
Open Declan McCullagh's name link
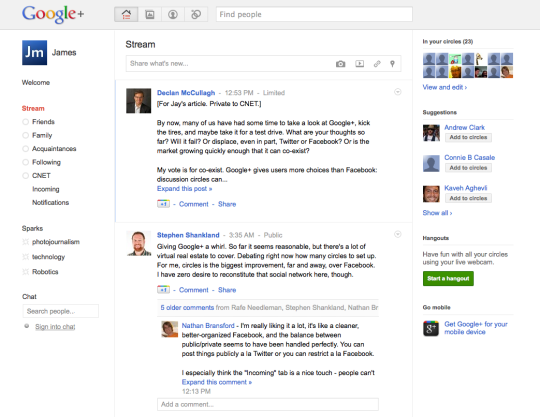186,93
